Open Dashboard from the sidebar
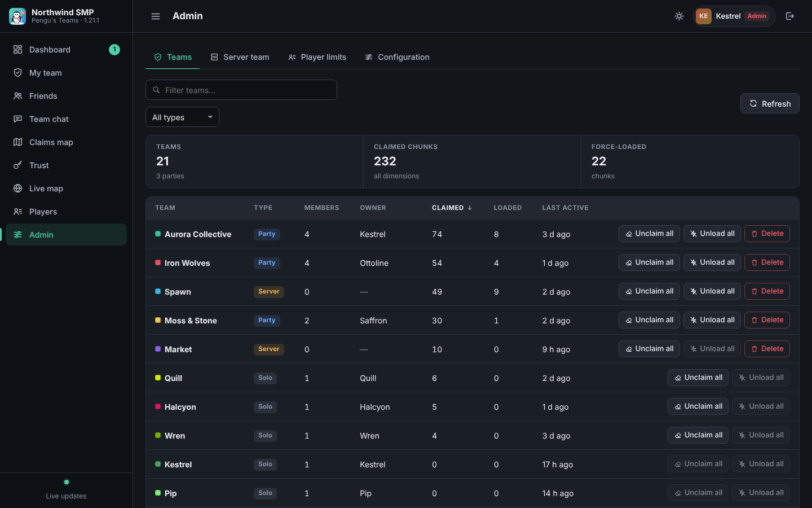The height and width of the screenshot is (508, 812). click(66, 50)
